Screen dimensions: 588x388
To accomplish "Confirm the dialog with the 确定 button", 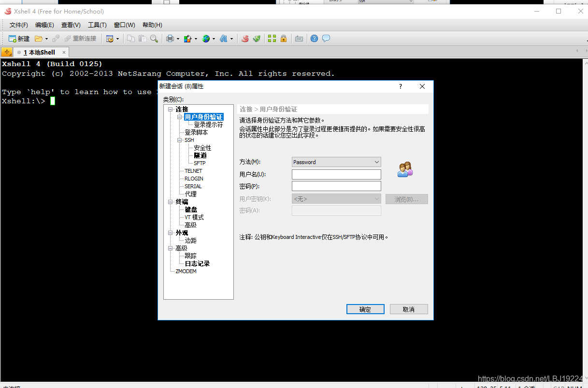I will point(365,309).
